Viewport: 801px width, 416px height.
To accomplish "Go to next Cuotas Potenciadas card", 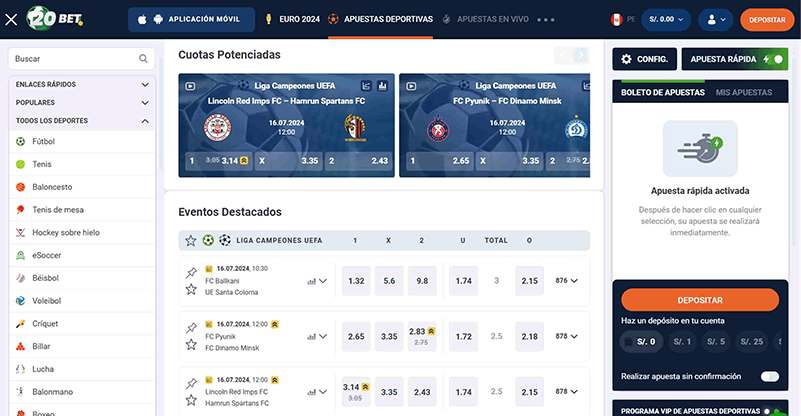I will point(581,55).
